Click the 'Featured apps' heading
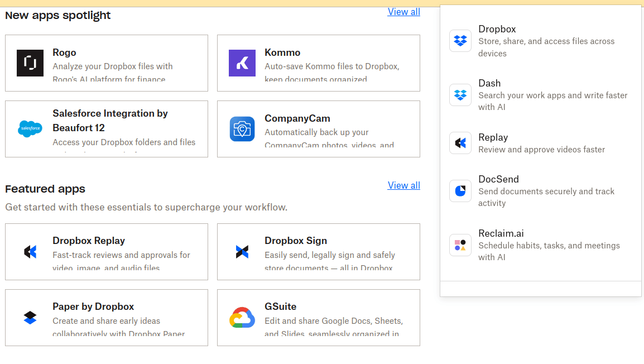This screenshot has width=644, height=364. pyautogui.click(x=45, y=189)
